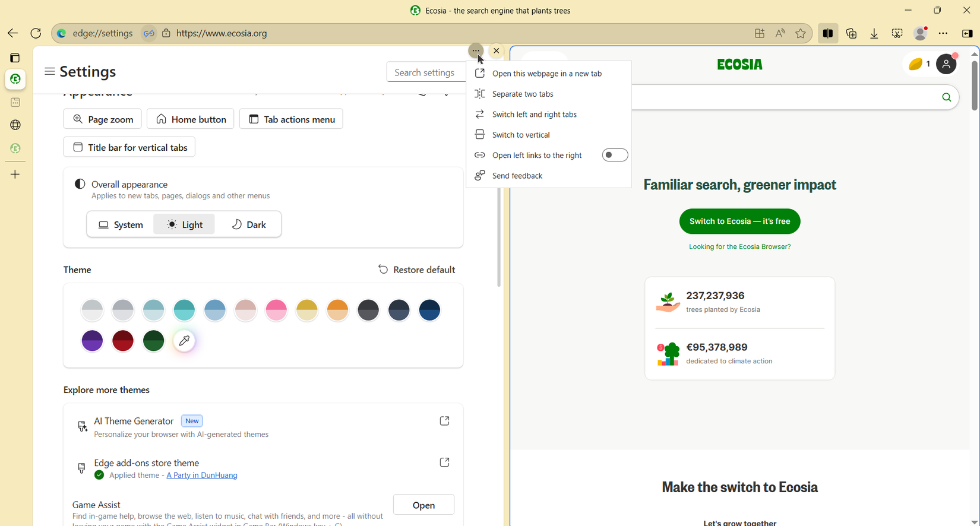
Task: Click the Game Assist Open button
Action: click(x=423, y=505)
